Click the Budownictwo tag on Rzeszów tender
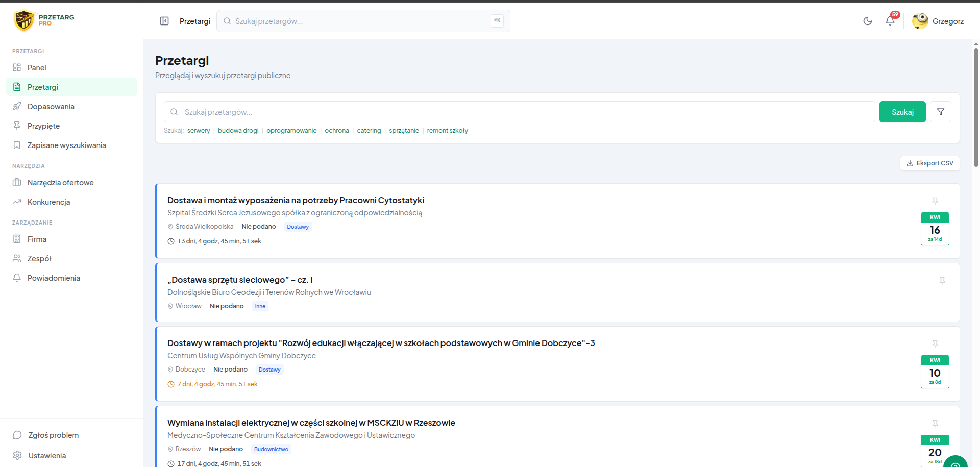Viewport: 980px width, 467px height. tap(271, 449)
